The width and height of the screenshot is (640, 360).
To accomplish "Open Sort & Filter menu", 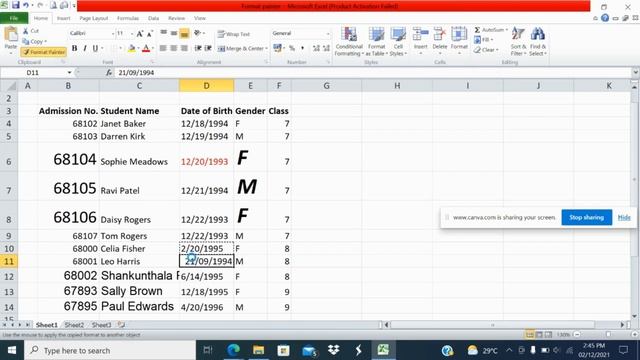I will coord(518,42).
